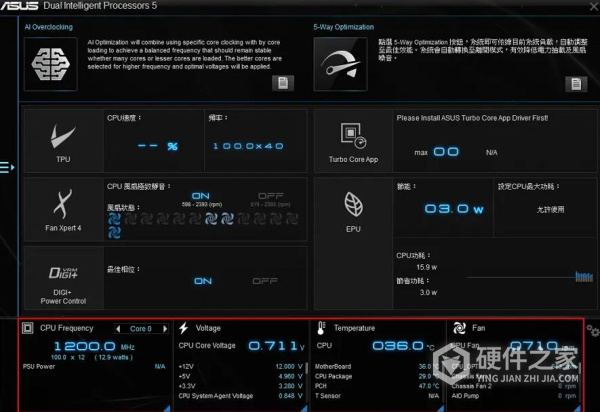Viewport: 600px width, 412px height.
Task: Click the AIO Pump fan row
Action: 514,396
